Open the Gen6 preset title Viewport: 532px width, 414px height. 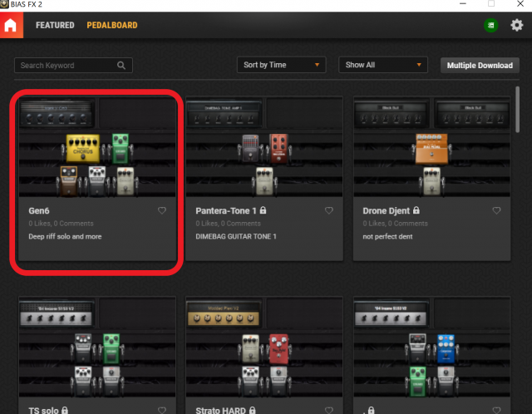point(39,210)
